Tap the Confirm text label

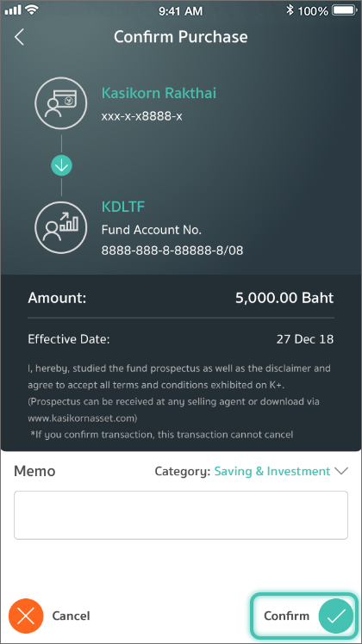click(286, 616)
